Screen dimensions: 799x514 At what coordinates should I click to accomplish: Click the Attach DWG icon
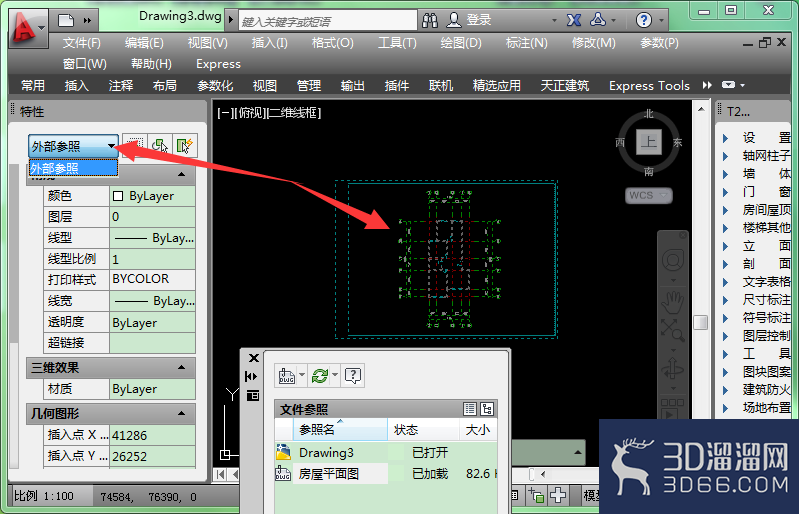[x=287, y=376]
